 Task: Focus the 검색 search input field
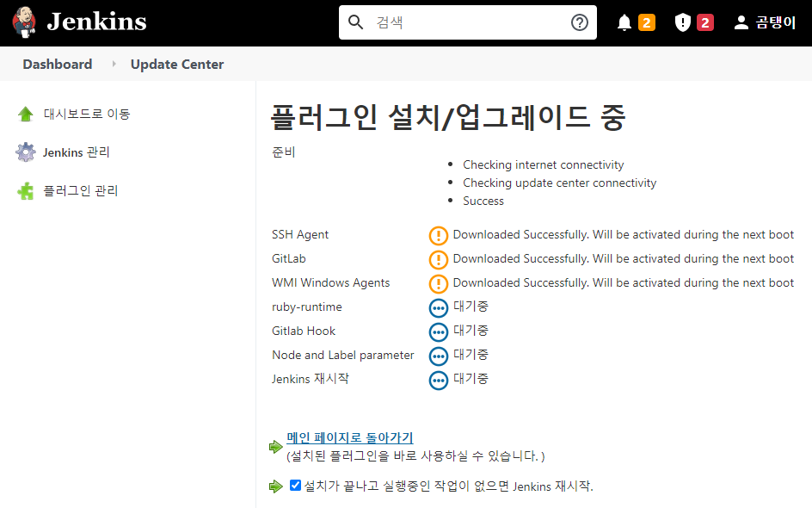tap(468, 22)
